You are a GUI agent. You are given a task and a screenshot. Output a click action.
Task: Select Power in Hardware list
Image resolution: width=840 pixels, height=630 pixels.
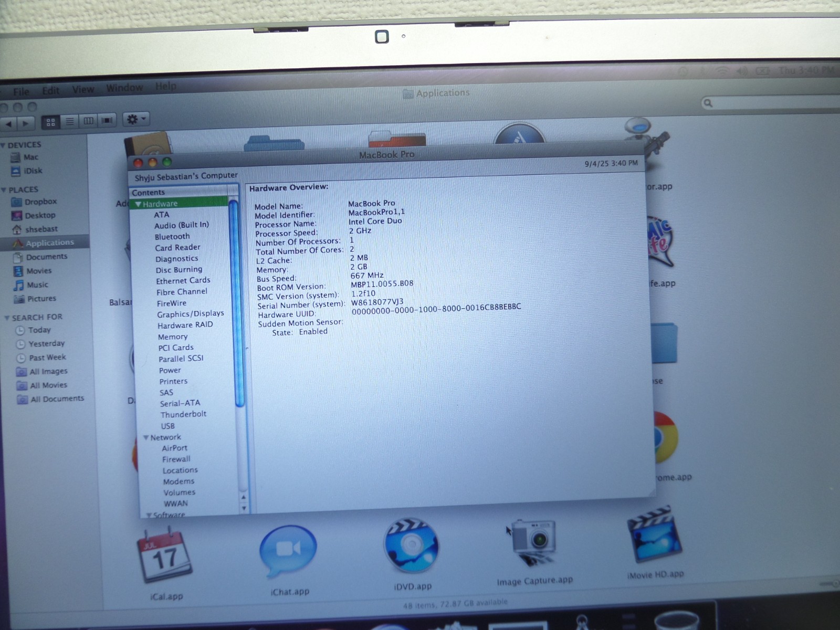(x=170, y=371)
